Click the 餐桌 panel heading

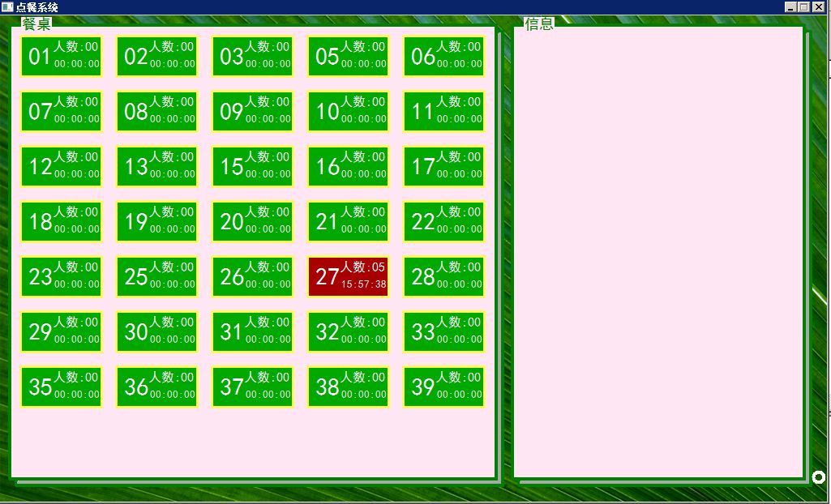click(x=36, y=24)
